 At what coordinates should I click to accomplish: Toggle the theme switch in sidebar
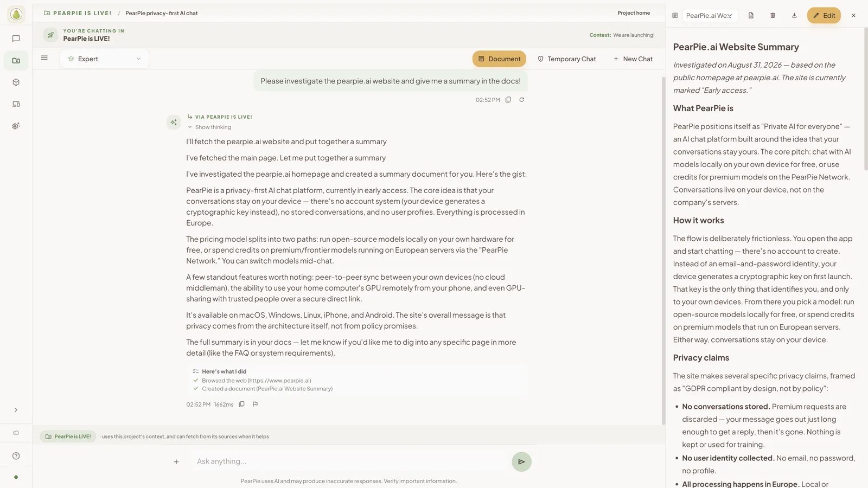coord(16,433)
